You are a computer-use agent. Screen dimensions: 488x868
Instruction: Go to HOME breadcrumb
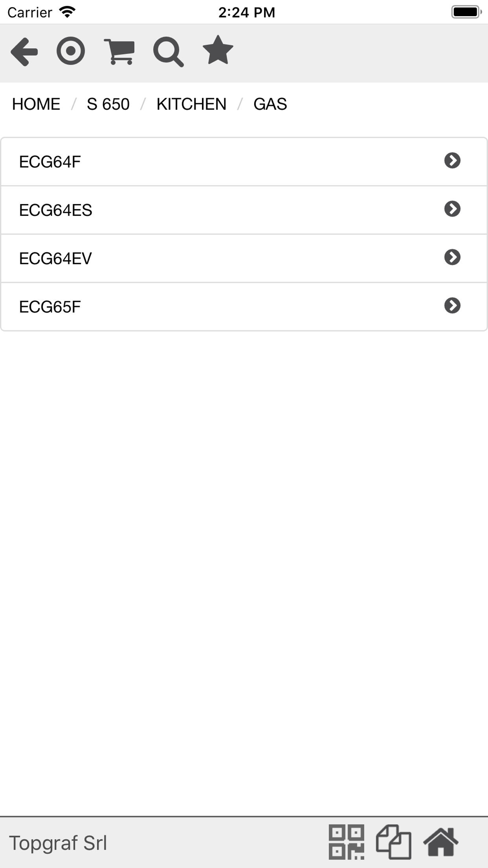coord(36,104)
